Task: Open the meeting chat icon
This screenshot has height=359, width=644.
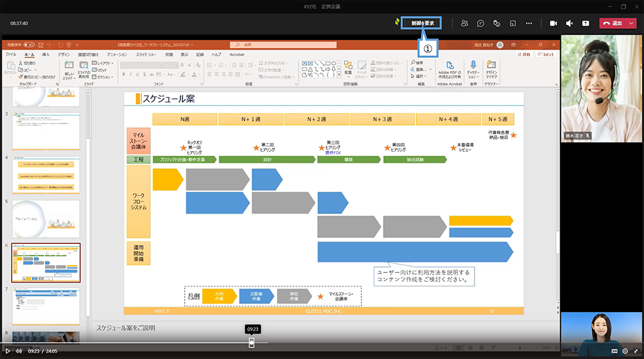Action: 480,23
